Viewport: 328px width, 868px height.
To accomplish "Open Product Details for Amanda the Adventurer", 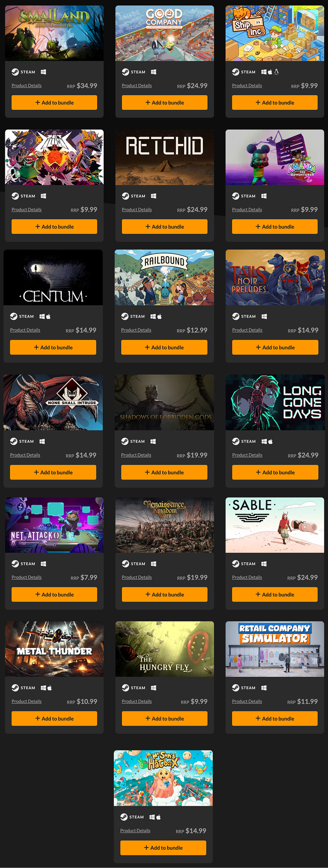I will (247, 209).
